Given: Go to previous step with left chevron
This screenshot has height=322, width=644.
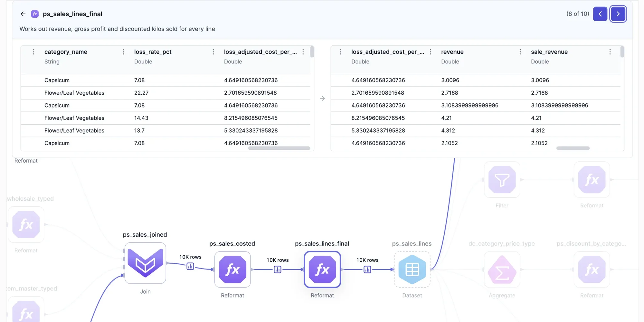Looking at the screenshot, I should (x=600, y=14).
